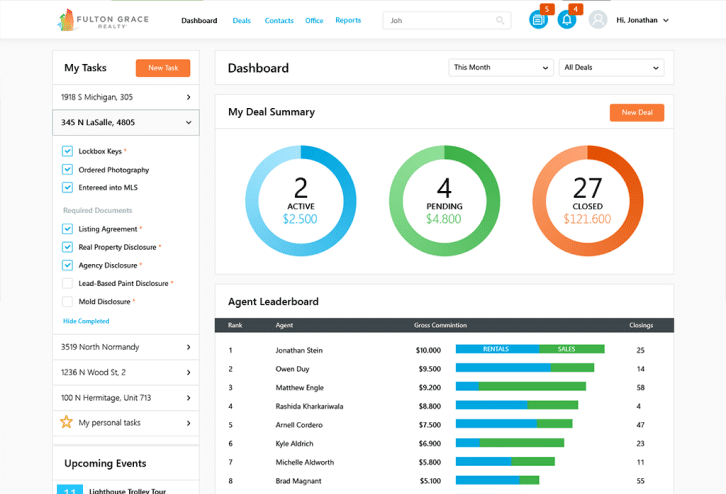726x494 pixels.
Task: Click the Gross Commintion column header
Action: [440, 325]
